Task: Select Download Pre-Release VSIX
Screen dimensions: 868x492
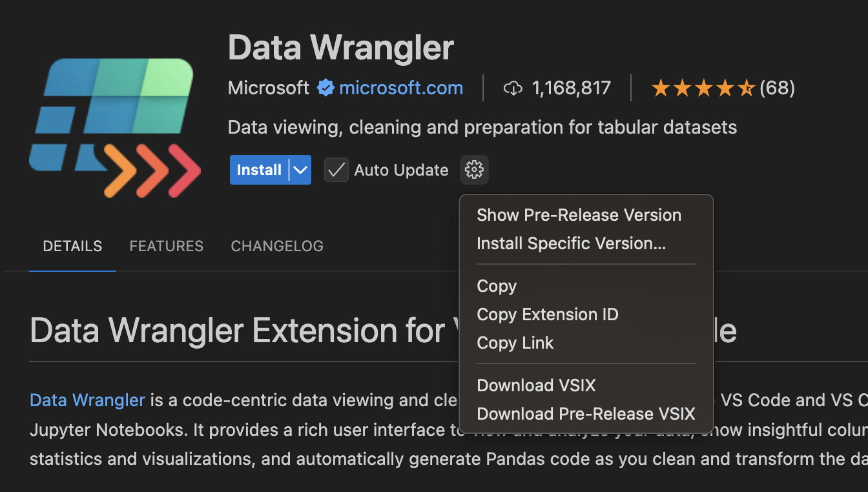Action: pyautogui.click(x=586, y=414)
